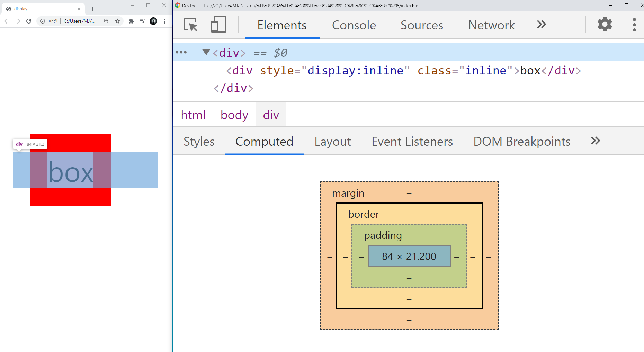Select the display browser tab

(43, 9)
